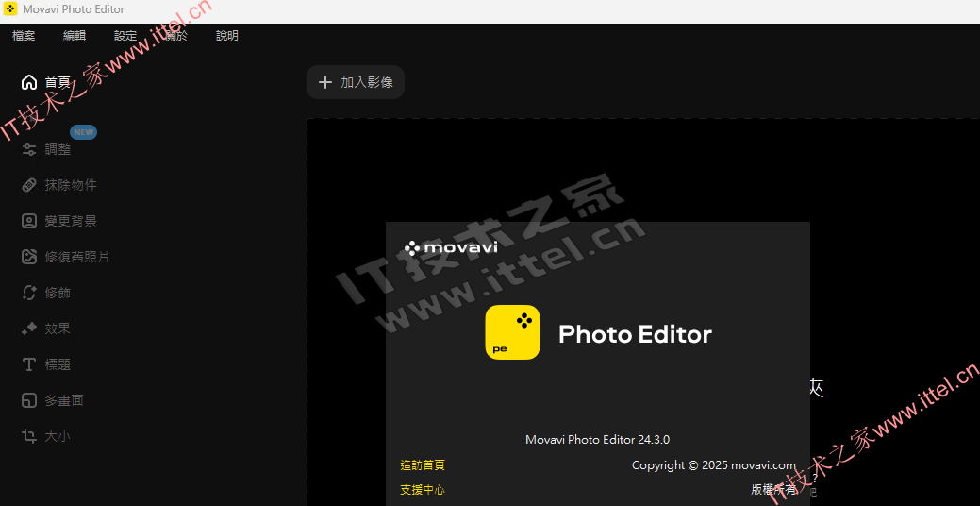Select the 多畫面 sidebar label
Image resolution: width=980 pixels, height=506 pixels.
click(64, 400)
